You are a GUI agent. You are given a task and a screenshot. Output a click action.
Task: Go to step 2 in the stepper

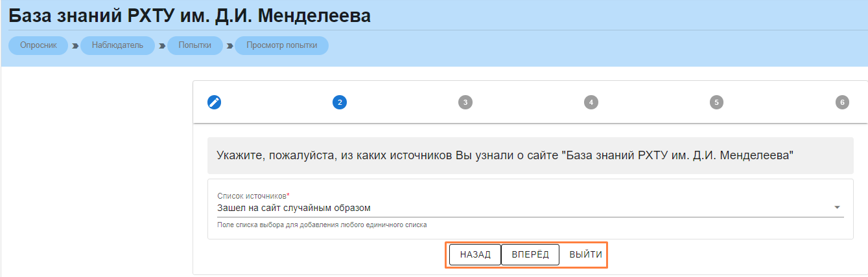[339, 102]
